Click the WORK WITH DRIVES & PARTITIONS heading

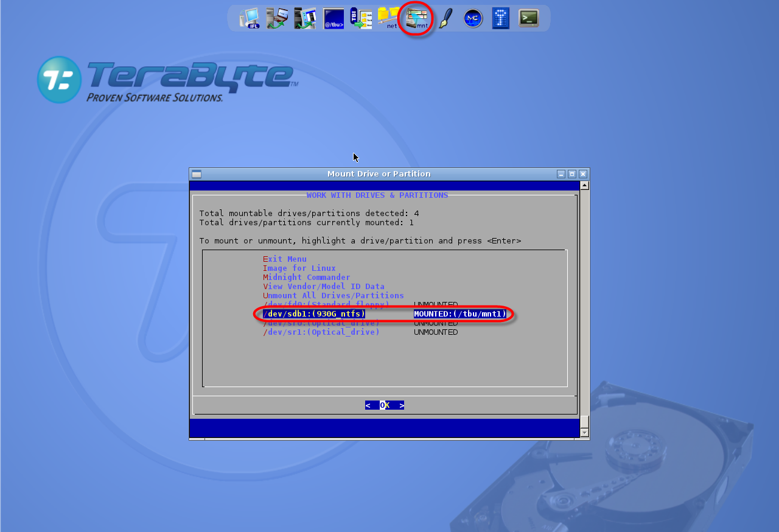[x=377, y=195]
